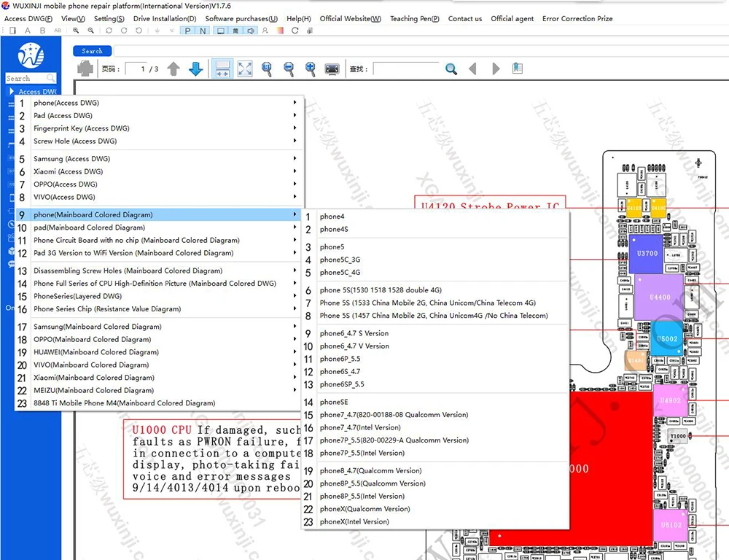Click Error Correction Prize in menu bar
This screenshot has height=560, width=729.
pos(577,19)
